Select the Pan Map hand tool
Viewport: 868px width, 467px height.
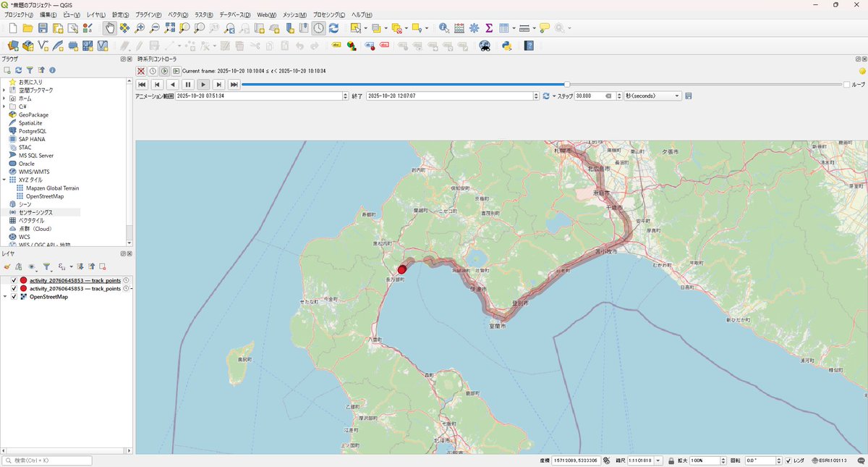(x=109, y=28)
